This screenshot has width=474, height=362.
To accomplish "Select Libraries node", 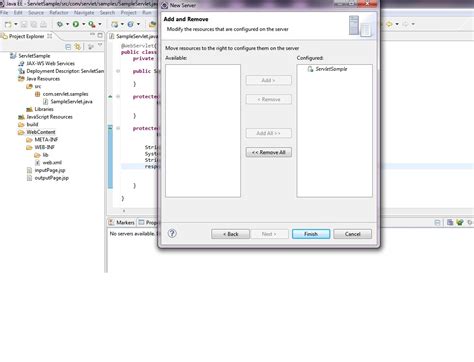I will [44, 109].
